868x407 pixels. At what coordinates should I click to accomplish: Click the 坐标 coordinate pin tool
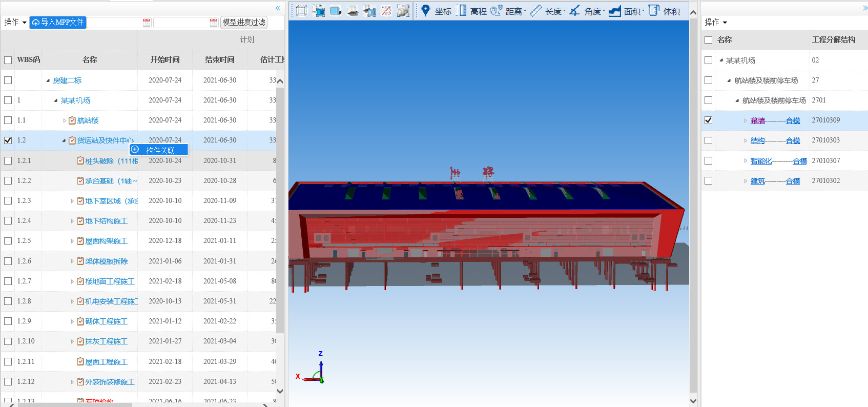pyautogui.click(x=436, y=11)
